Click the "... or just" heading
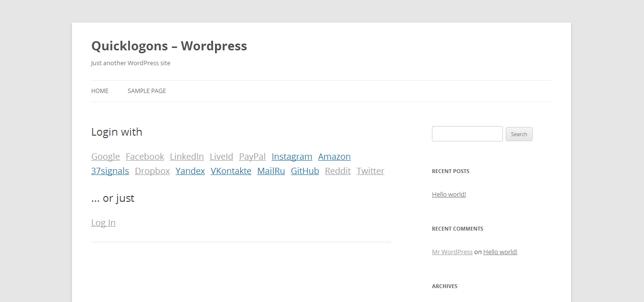The image size is (644, 302). coord(113,198)
